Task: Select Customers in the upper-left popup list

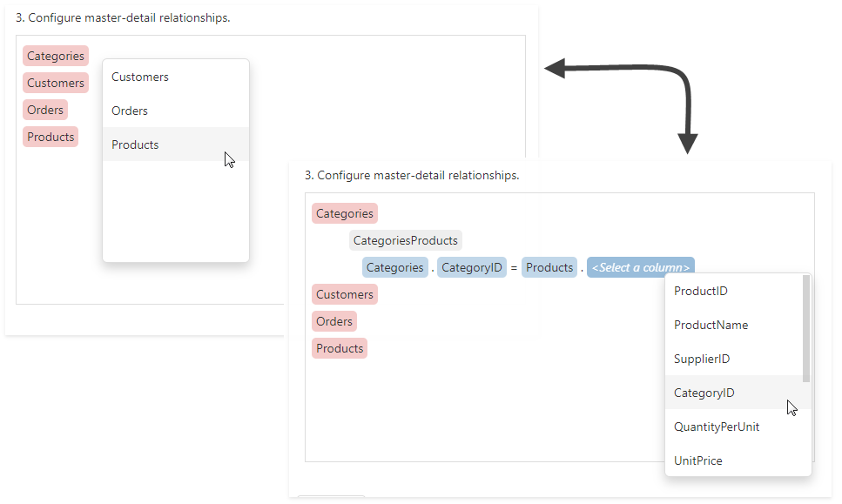Action: point(140,77)
